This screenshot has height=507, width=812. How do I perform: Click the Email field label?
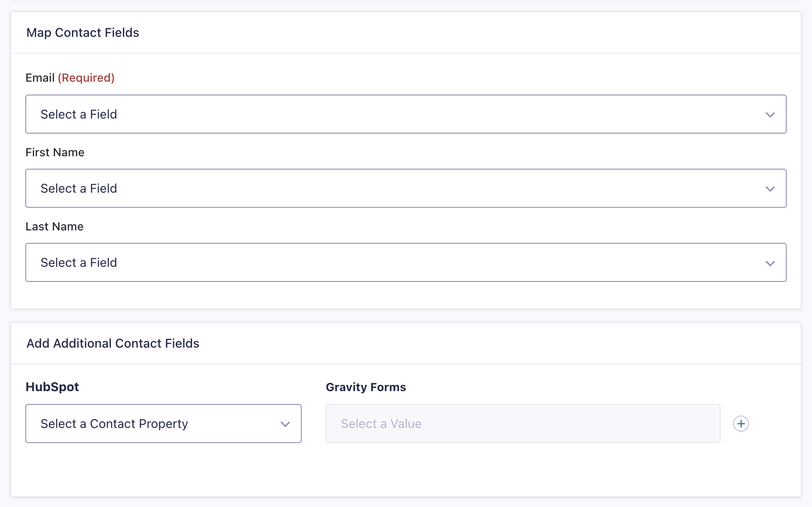click(40, 78)
